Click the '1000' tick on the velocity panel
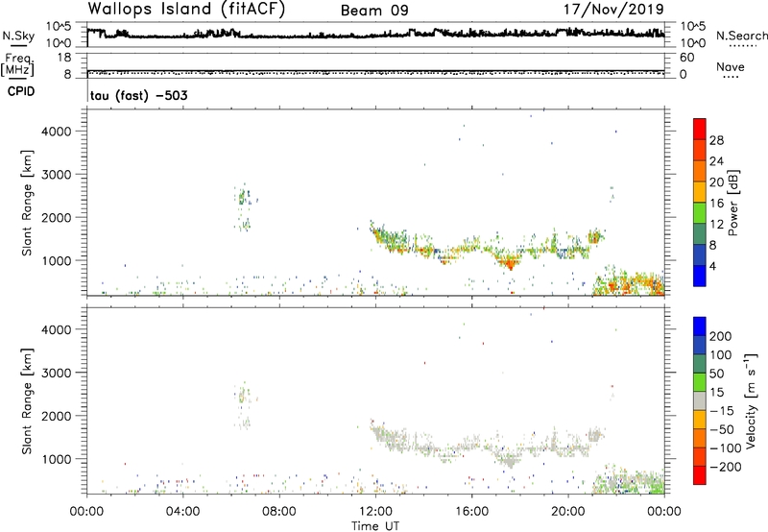The width and height of the screenshot is (768, 532). click(56, 459)
